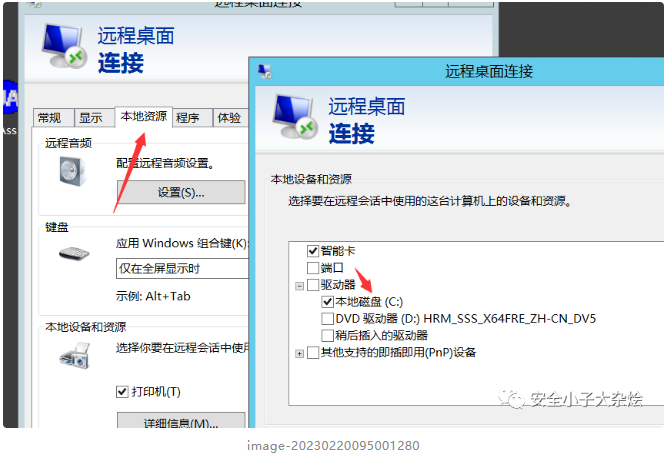Open the 体验 tab
The width and height of the screenshot is (668, 459).
(x=230, y=118)
